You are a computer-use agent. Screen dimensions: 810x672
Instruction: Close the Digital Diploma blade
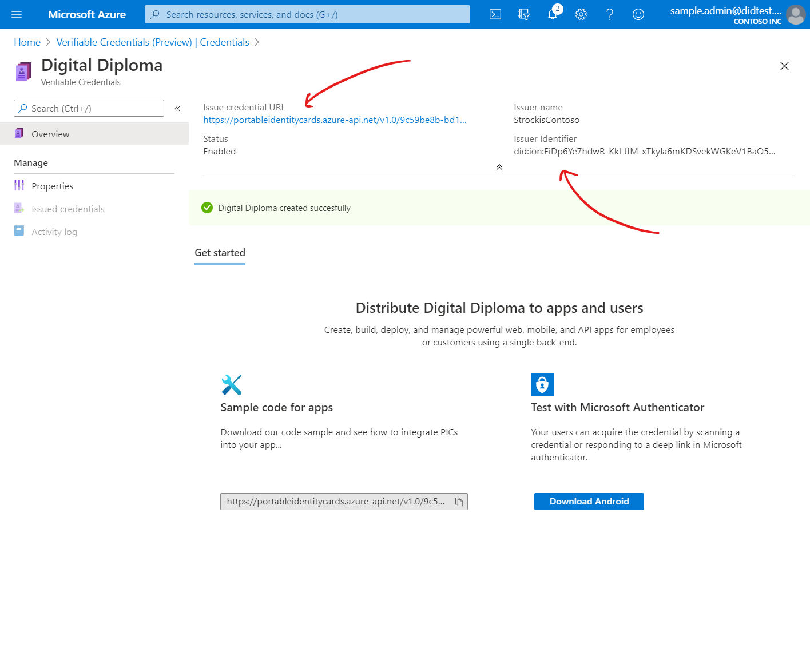[785, 66]
